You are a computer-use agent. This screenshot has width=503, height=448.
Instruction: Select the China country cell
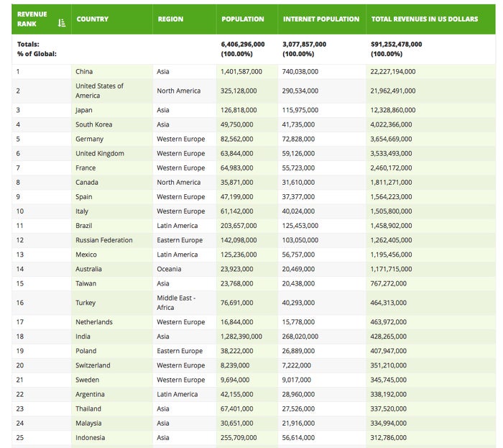(84, 71)
